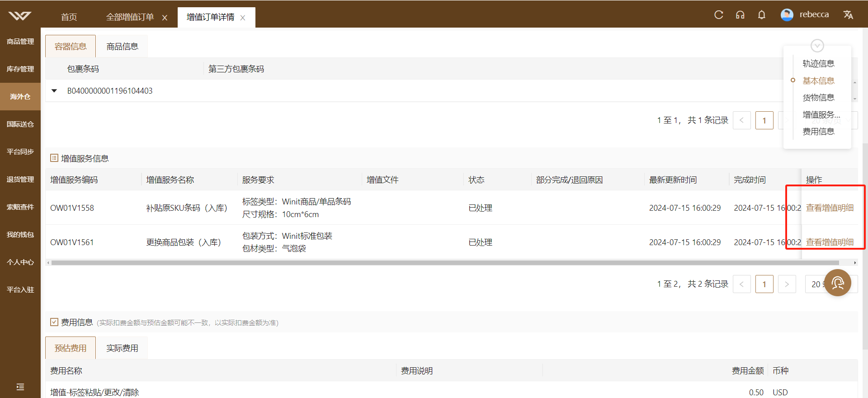Click 更换商品包装（入库）service name
868x398 pixels.
(184, 242)
